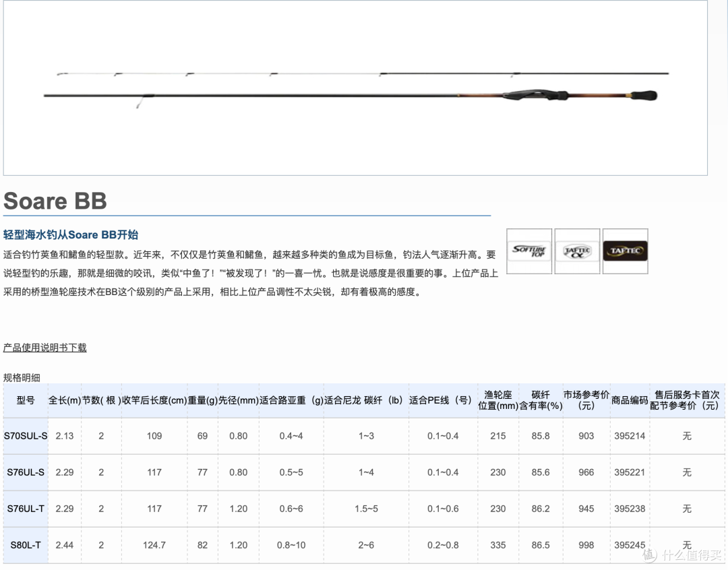Click the Softube Top technology icon
Screen dimensions: 728x570
point(529,251)
